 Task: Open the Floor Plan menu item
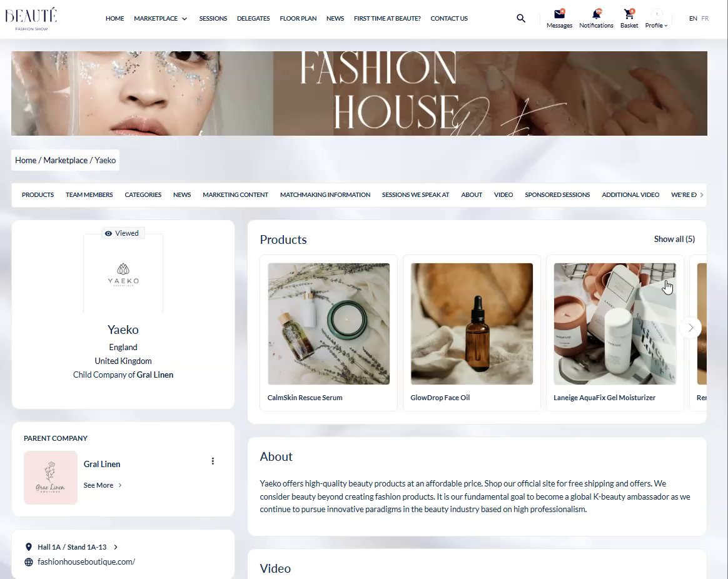[298, 19]
